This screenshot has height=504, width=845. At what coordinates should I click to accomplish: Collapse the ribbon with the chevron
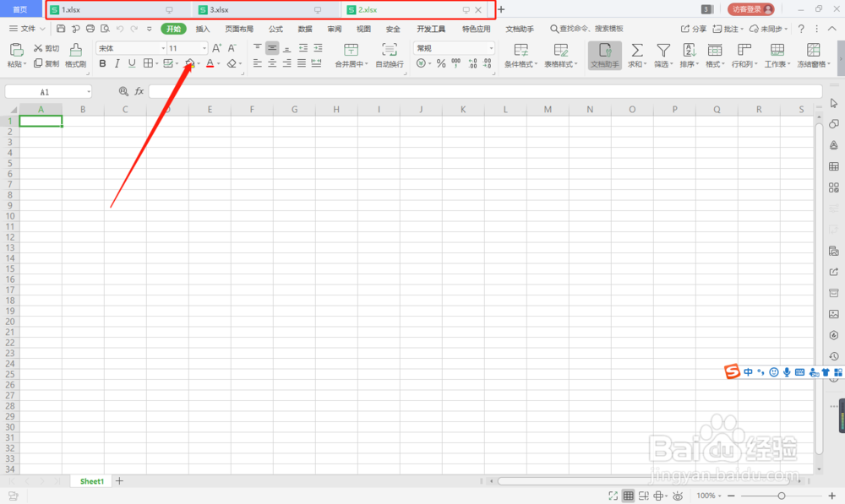point(832,29)
